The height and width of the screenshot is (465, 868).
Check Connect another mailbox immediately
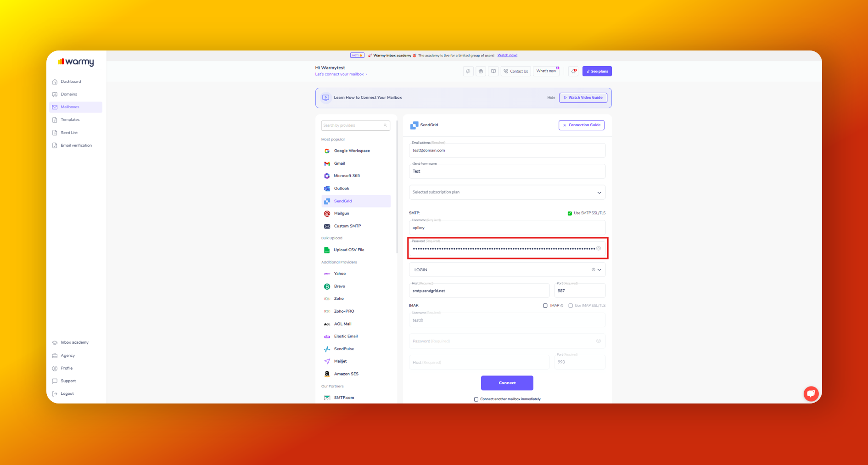[476, 399]
